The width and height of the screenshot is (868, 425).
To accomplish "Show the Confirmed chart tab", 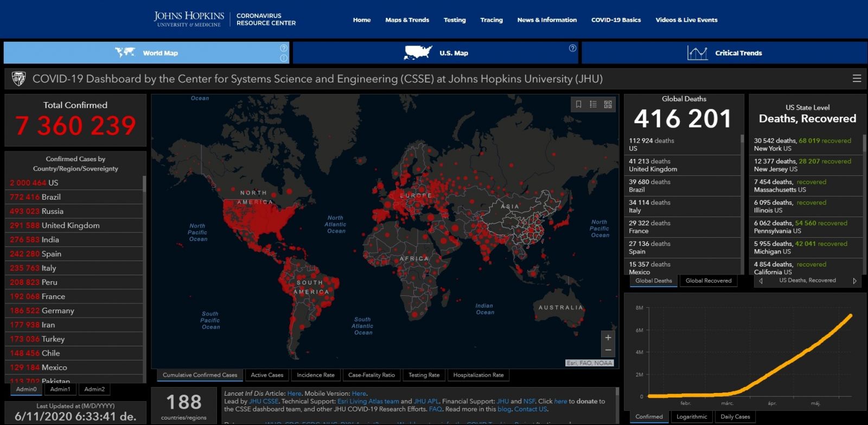I will (x=649, y=417).
